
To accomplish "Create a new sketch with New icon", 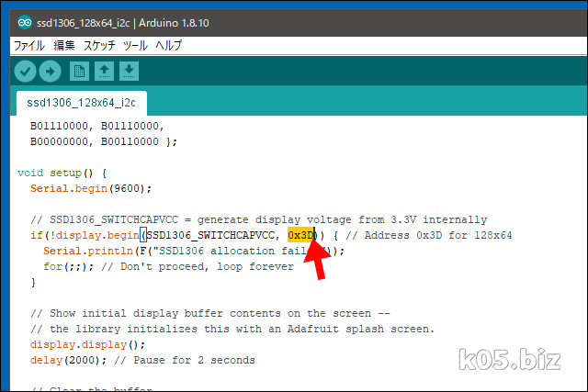I will click(x=79, y=72).
